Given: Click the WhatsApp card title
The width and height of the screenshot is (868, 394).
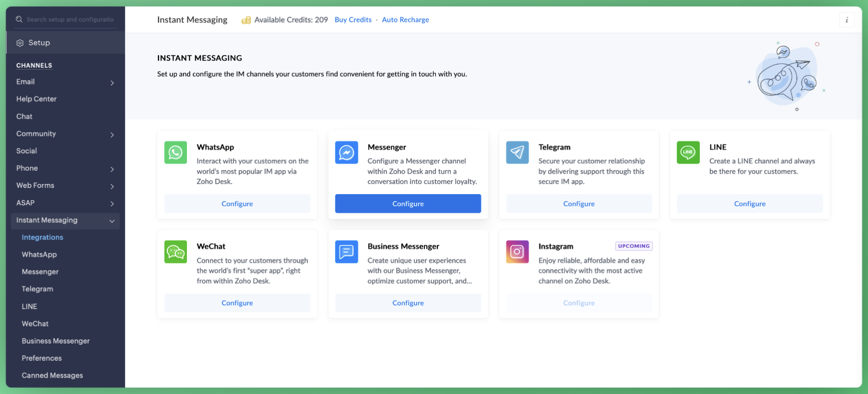Looking at the screenshot, I should [x=215, y=147].
